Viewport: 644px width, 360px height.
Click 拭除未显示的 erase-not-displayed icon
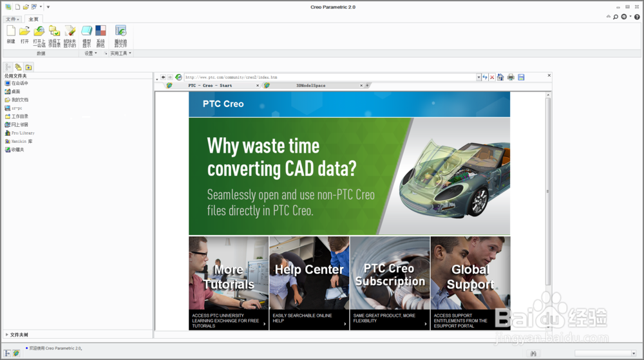70,37
